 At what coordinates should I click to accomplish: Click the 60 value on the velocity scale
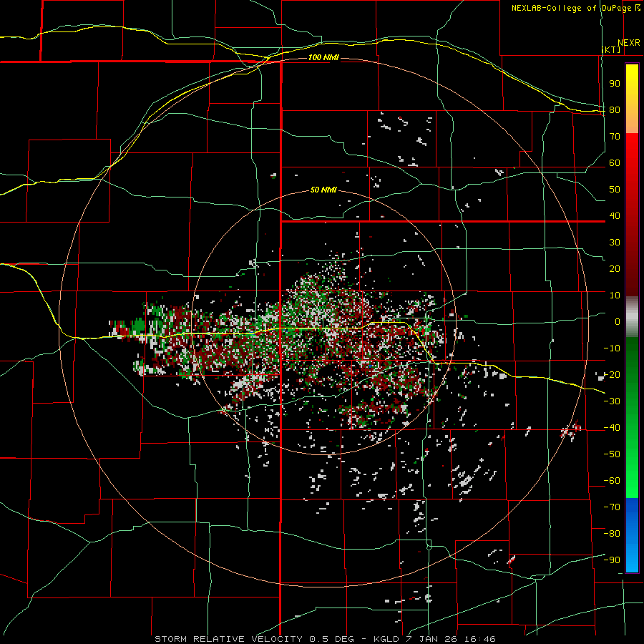[x=615, y=163]
